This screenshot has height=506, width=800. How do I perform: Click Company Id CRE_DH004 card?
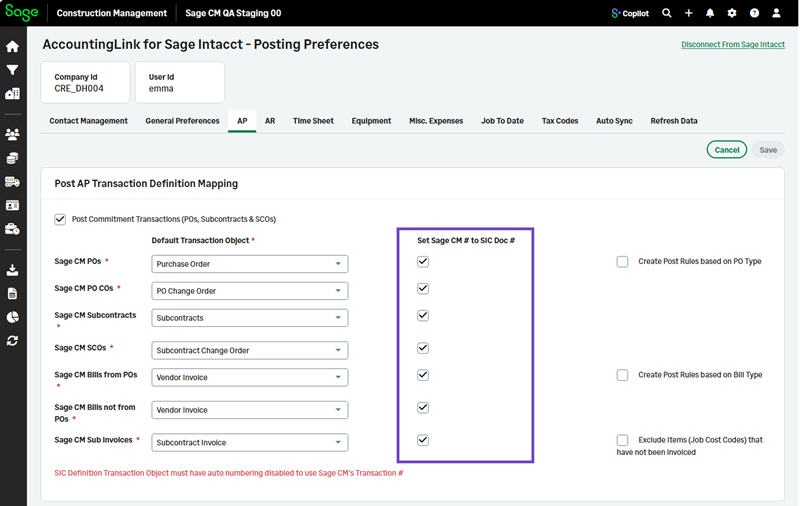pos(85,83)
